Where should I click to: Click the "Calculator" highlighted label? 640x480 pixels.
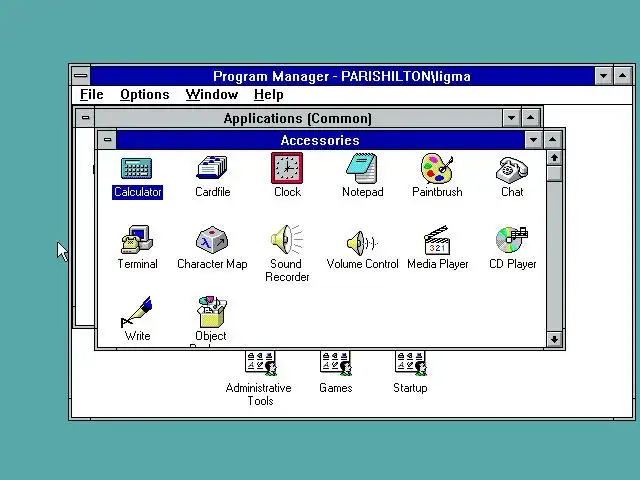pyautogui.click(x=138, y=192)
